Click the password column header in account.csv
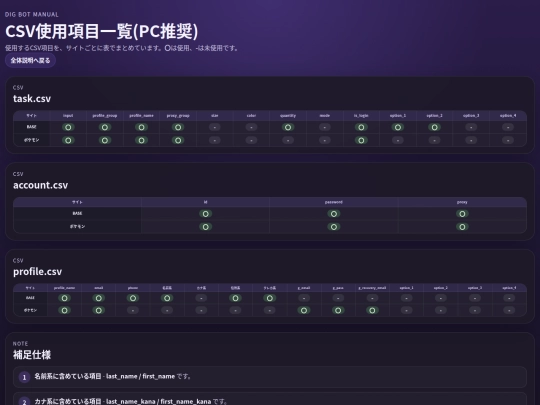The height and width of the screenshot is (405, 540). (x=334, y=202)
